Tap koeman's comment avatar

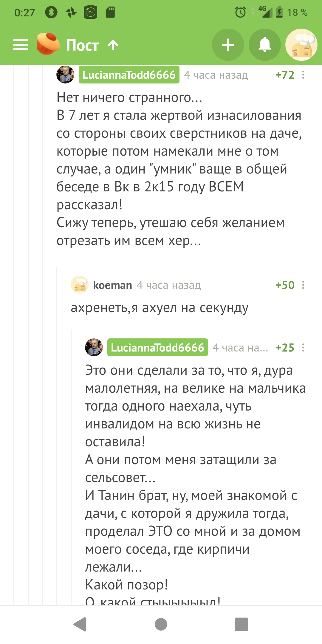coord(79,285)
